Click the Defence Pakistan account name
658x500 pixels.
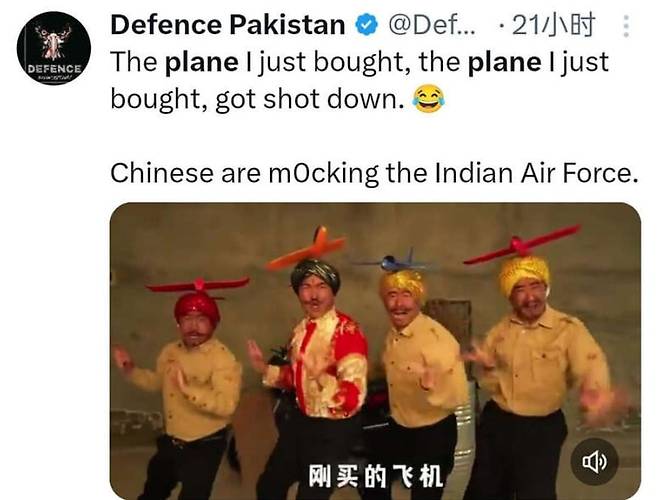pos(228,25)
